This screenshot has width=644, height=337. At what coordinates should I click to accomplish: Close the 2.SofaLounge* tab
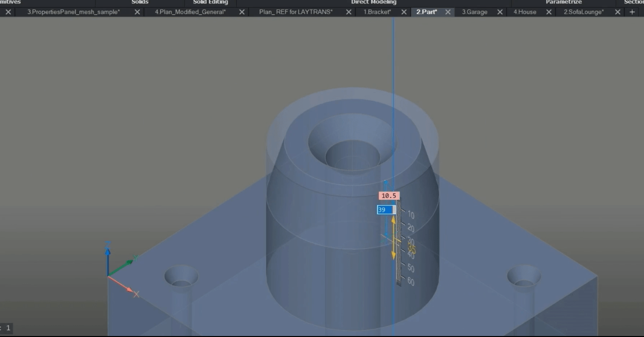click(x=618, y=12)
